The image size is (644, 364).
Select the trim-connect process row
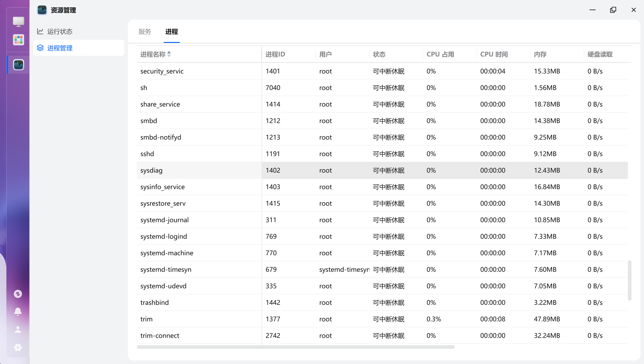(160, 335)
